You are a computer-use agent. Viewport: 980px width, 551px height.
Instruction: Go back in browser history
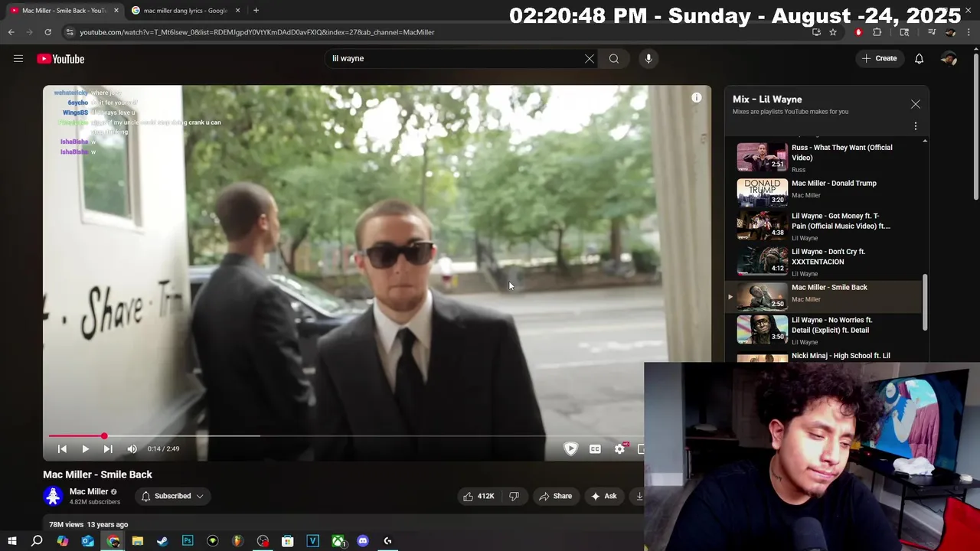tap(11, 32)
